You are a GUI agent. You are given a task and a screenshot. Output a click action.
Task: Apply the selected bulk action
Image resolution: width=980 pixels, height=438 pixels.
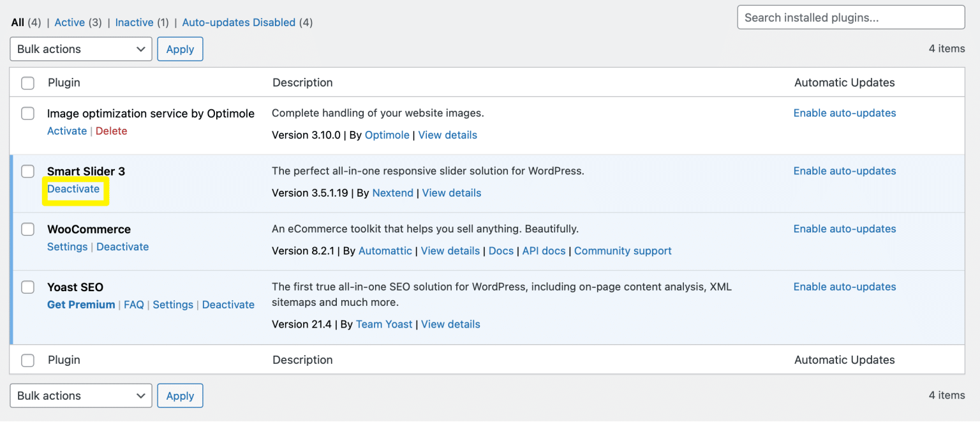180,49
